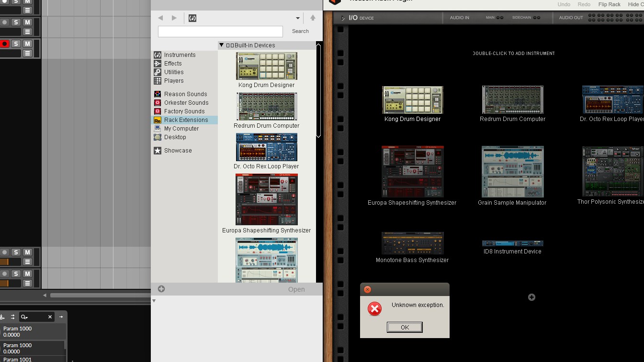Image resolution: width=644 pixels, height=362 pixels.
Task: Pick Europa Shapeshifting Synthesizer in the rack
Action: (x=412, y=176)
